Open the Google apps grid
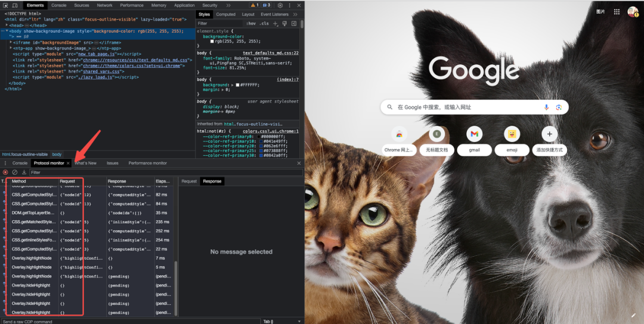This screenshot has height=324, width=644. coord(617,11)
